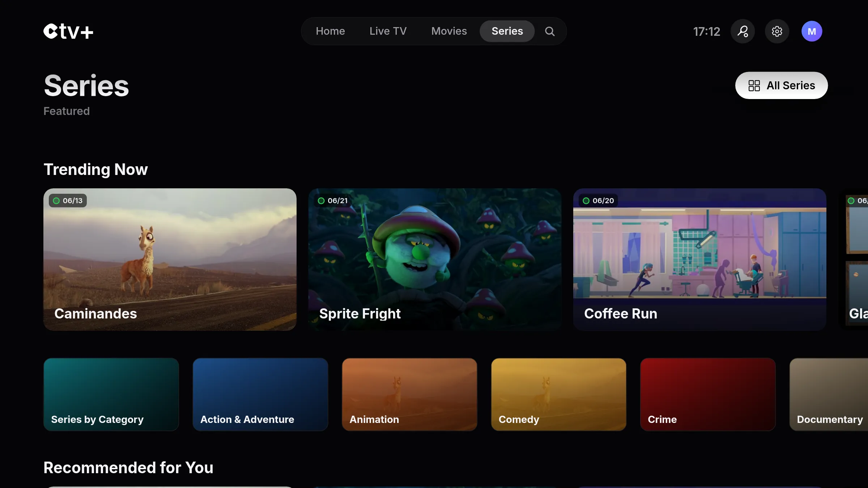Screen dimensions: 868x488
Task: Click the Recommended for You heading
Action: pos(128,467)
